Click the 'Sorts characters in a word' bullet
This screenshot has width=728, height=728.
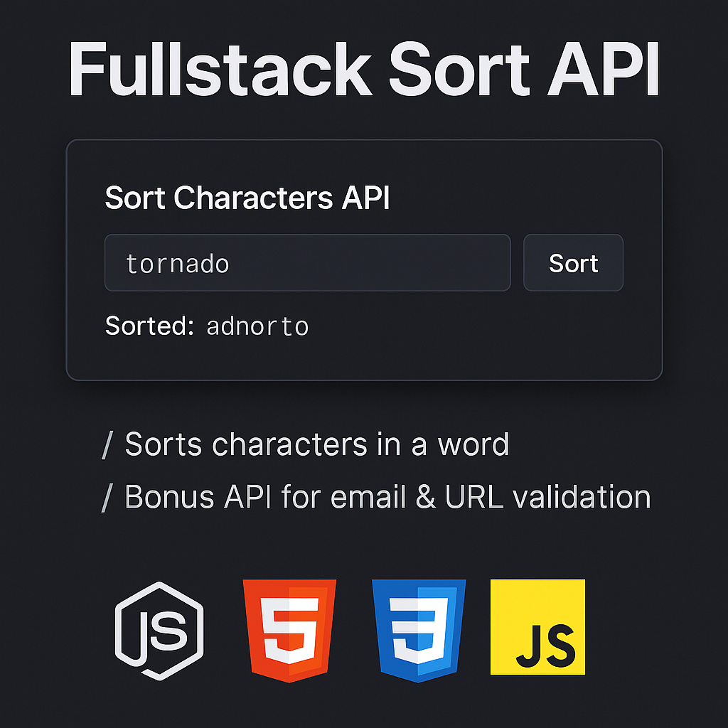coord(307,444)
